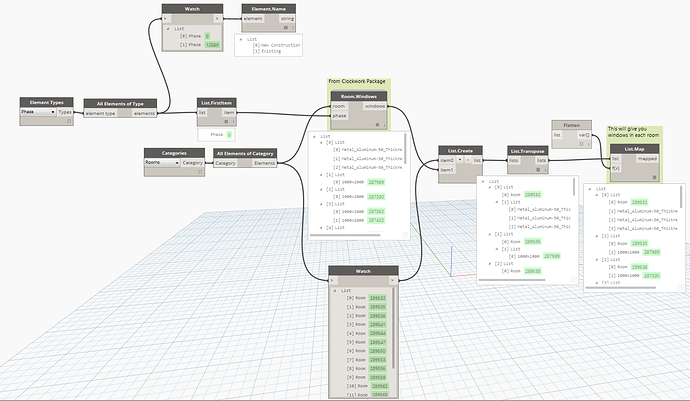Click the 'room' input port on Room.Windows

[339, 107]
